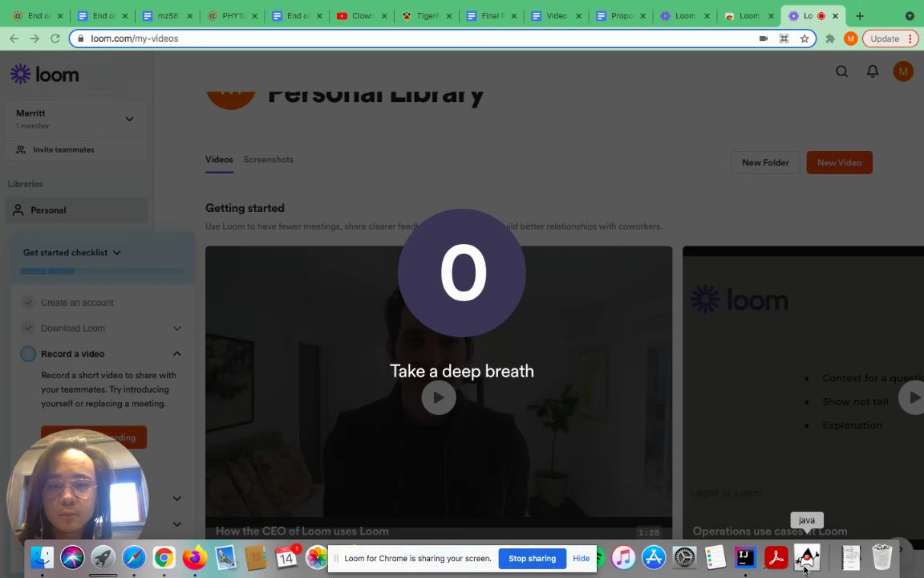The width and height of the screenshot is (924, 578).
Task: Open Trash in the dock
Action: [x=882, y=557]
